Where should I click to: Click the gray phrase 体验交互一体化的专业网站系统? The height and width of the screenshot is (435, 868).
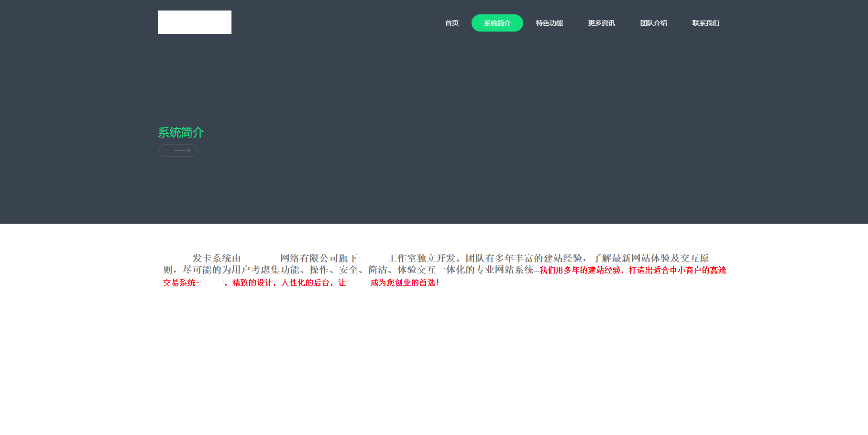point(465,270)
